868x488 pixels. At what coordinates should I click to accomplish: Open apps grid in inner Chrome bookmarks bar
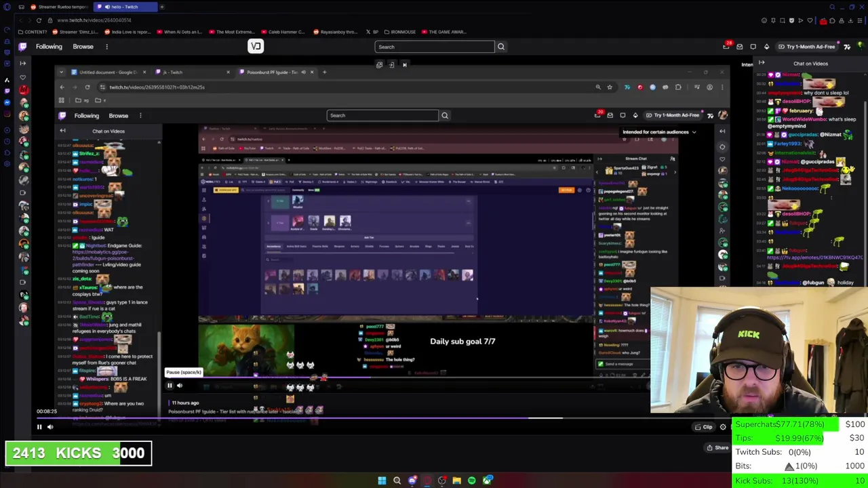click(x=61, y=100)
